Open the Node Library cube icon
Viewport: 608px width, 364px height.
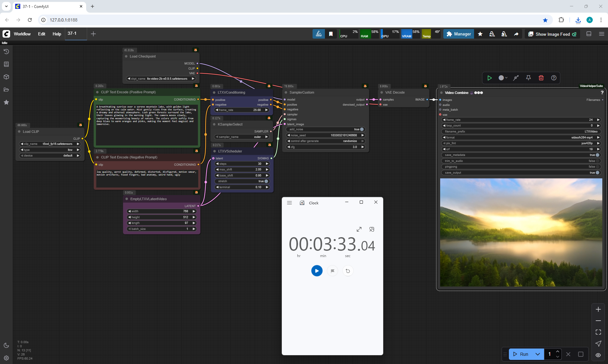[6, 77]
